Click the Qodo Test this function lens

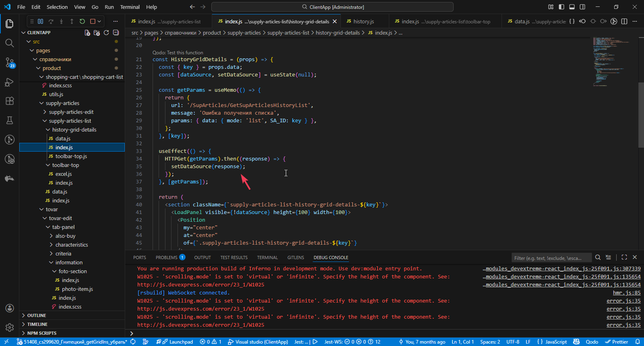tap(178, 53)
